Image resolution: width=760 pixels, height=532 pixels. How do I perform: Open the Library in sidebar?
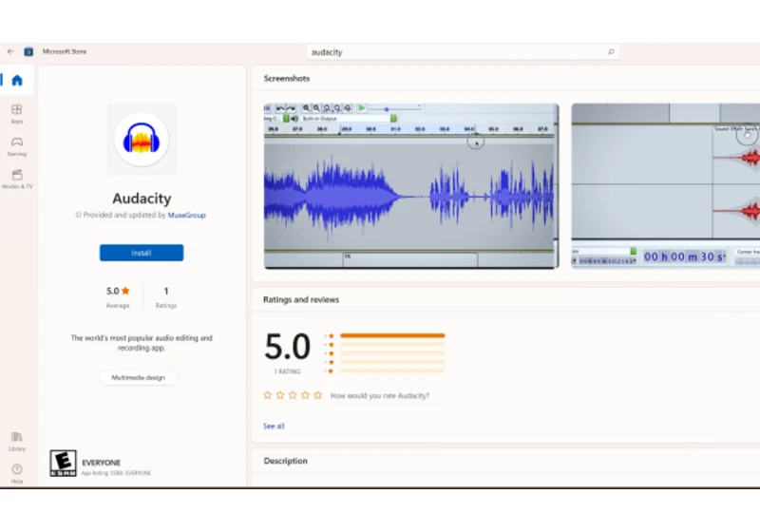point(17,442)
